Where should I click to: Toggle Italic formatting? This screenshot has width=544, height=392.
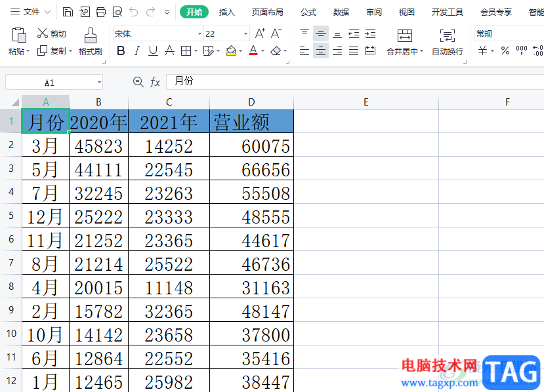(x=137, y=51)
